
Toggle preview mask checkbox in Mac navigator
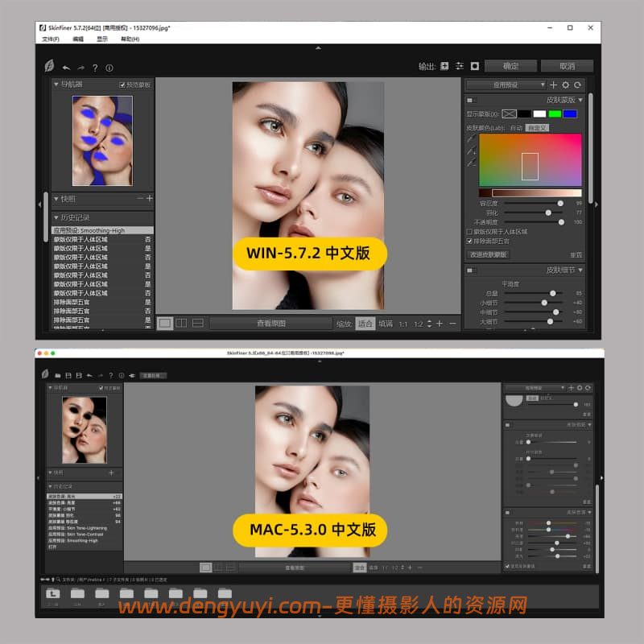point(101,388)
